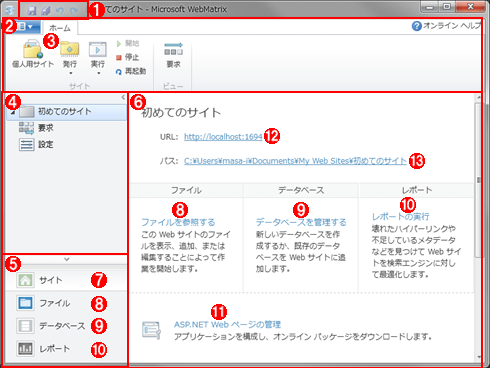This screenshot has height=368, width=490.
Task: Select 設定 in the site tree
Action: (x=46, y=145)
